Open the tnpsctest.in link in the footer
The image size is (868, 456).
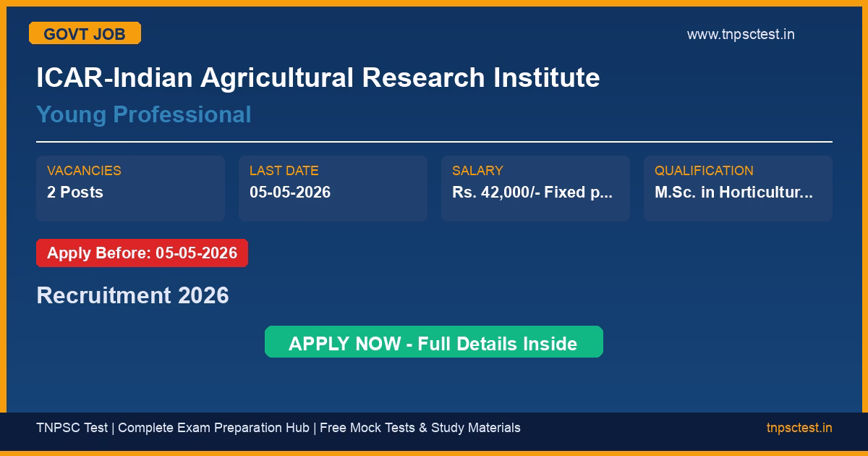pos(799,428)
